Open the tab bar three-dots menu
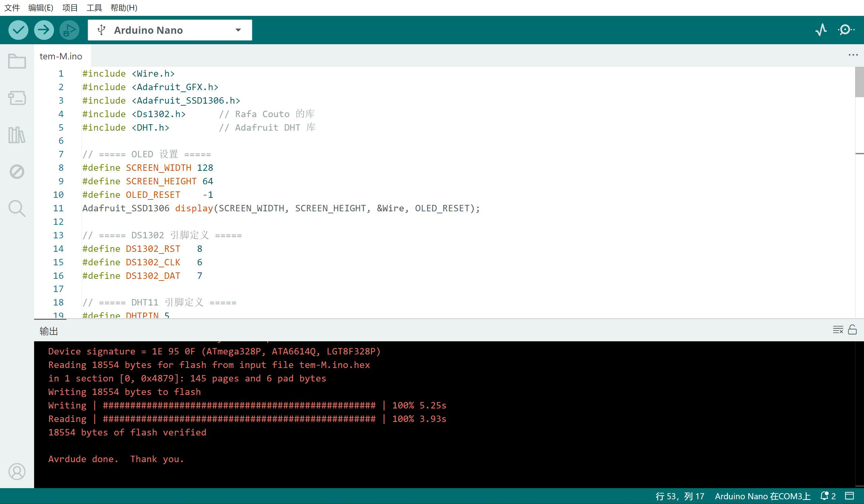The image size is (864, 504). coord(853,55)
